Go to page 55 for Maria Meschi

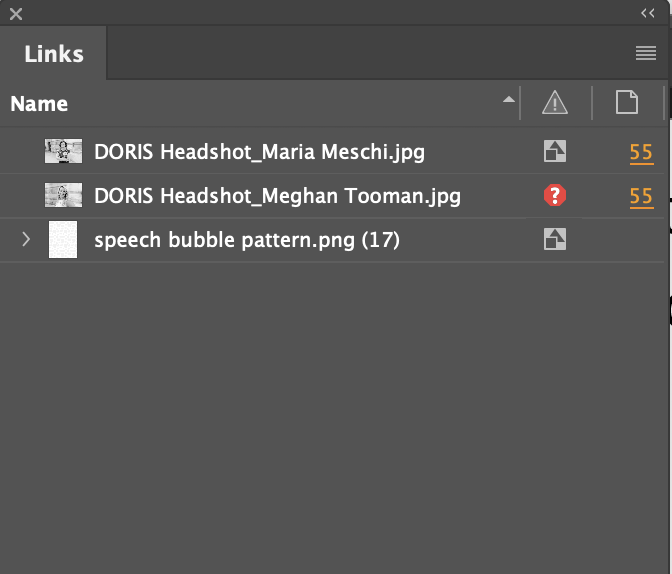click(642, 153)
